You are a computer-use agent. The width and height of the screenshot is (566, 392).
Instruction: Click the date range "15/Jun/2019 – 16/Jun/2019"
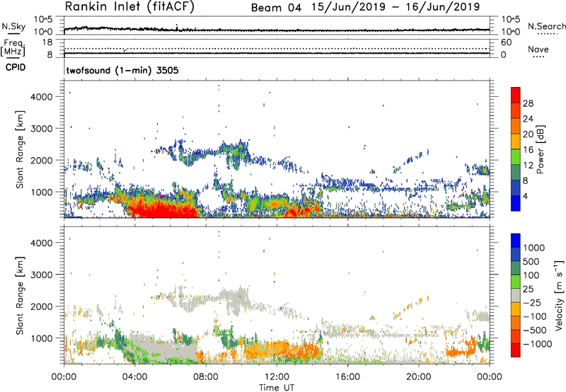coord(395,7)
